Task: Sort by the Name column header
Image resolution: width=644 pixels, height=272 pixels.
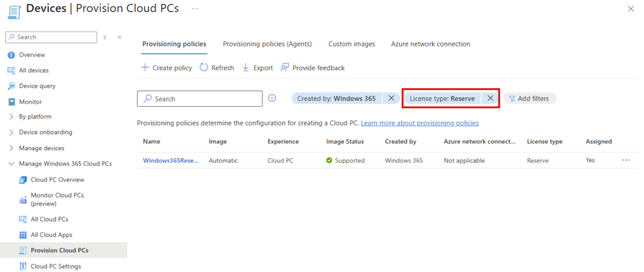Action: coord(152,141)
